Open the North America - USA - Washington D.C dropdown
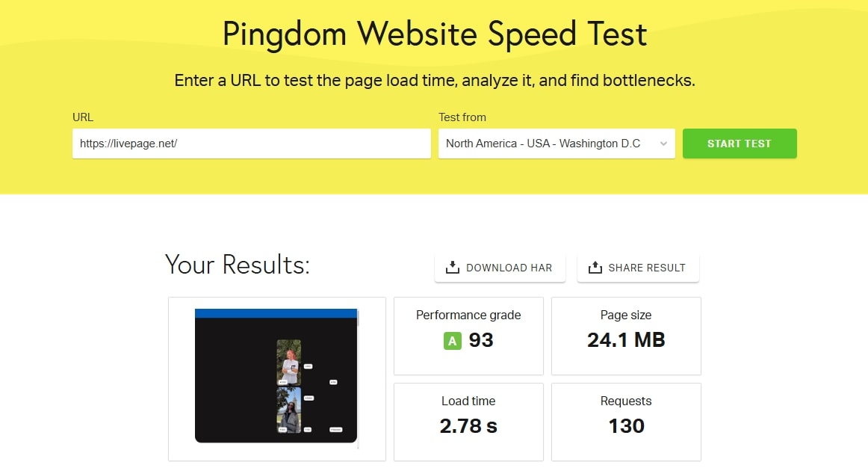The height and width of the screenshot is (468, 868). (x=543, y=144)
